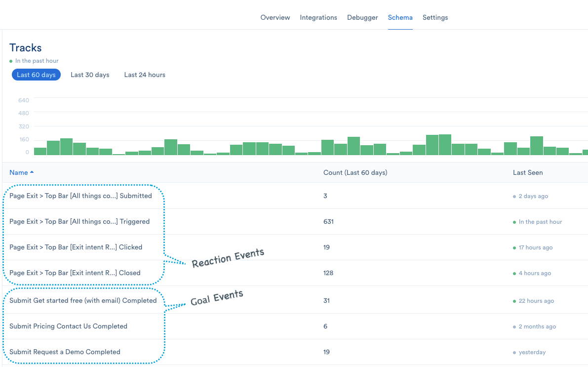Image resolution: width=588 pixels, height=367 pixels.
Task: Click green dot beside '17 hours ago'
Action: pyautogui.click(x=515, y=247)
